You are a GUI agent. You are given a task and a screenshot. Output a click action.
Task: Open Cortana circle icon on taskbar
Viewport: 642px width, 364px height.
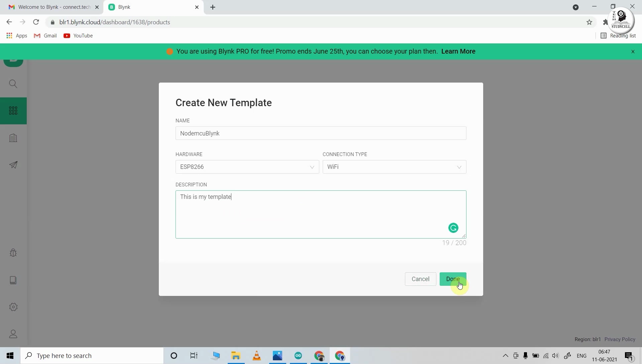tap(174, 356)
